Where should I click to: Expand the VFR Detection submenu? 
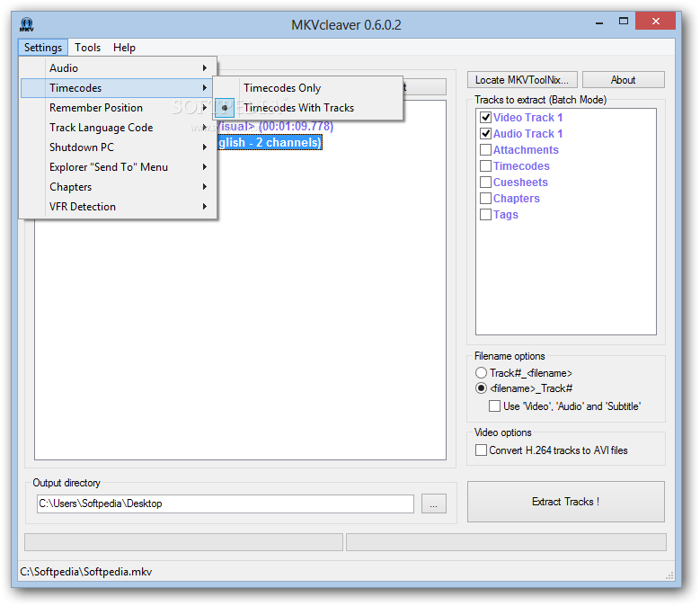119,206
